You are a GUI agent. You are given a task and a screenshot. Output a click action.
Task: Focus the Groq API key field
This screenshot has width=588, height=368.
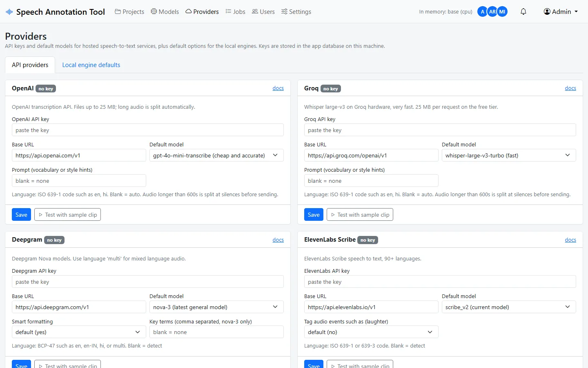(x=440, y=130)
